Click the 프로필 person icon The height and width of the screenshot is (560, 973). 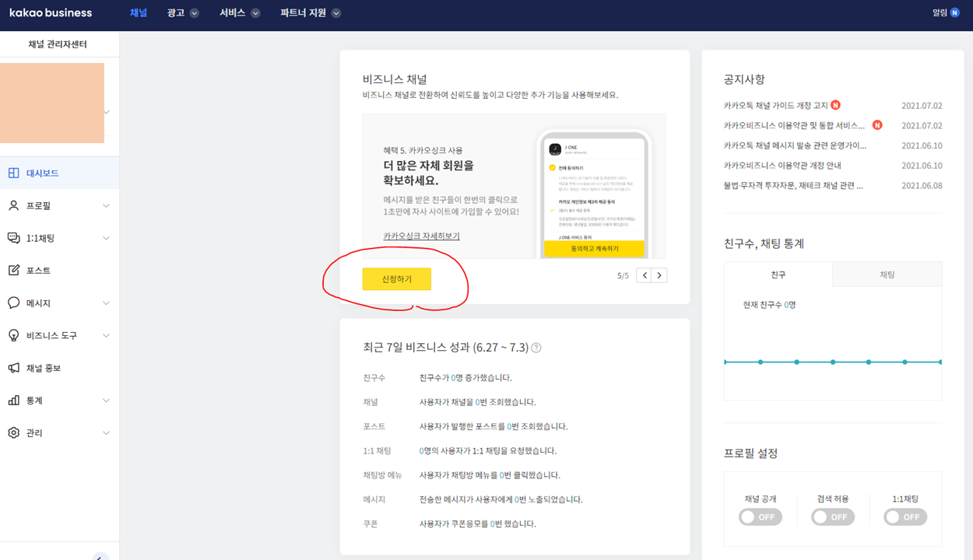(13, 206)
